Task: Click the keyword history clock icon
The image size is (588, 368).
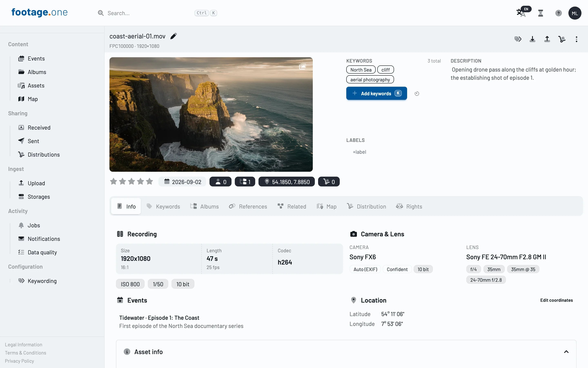Action: click(417, 93)
